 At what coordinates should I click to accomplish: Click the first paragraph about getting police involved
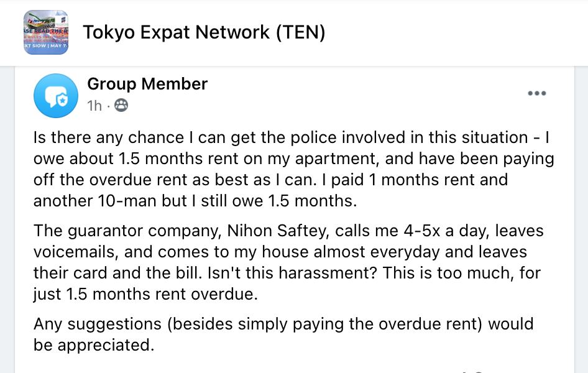coord(293,169)
